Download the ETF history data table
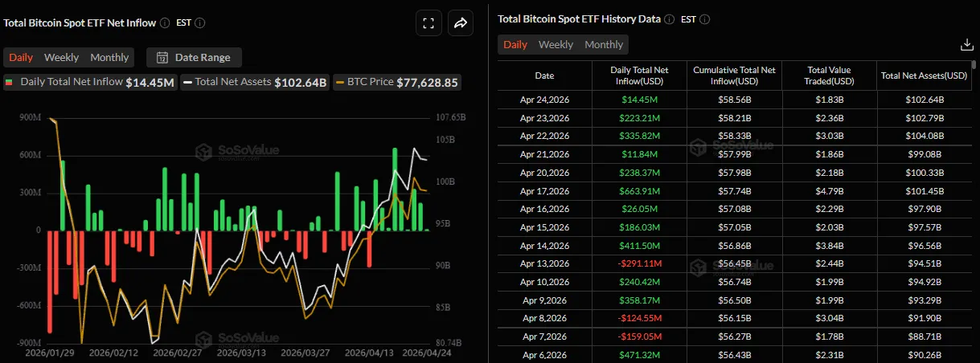 coord(966,45)
